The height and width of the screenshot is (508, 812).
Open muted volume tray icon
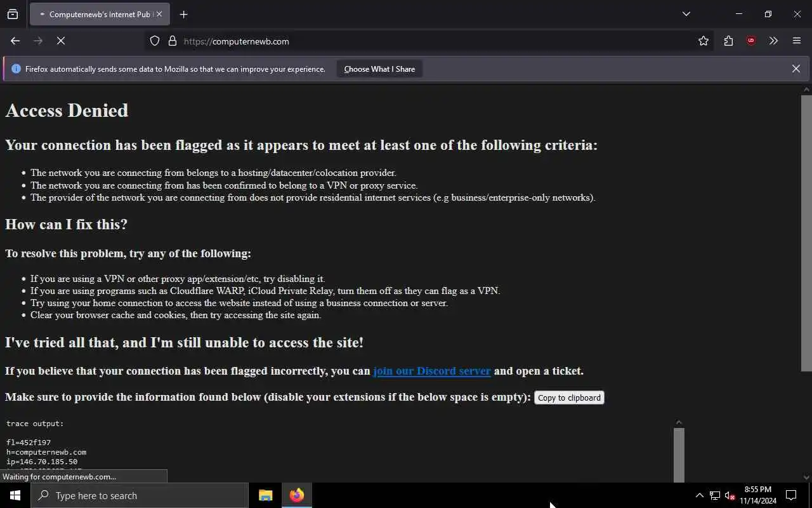[x=730, y=495]
